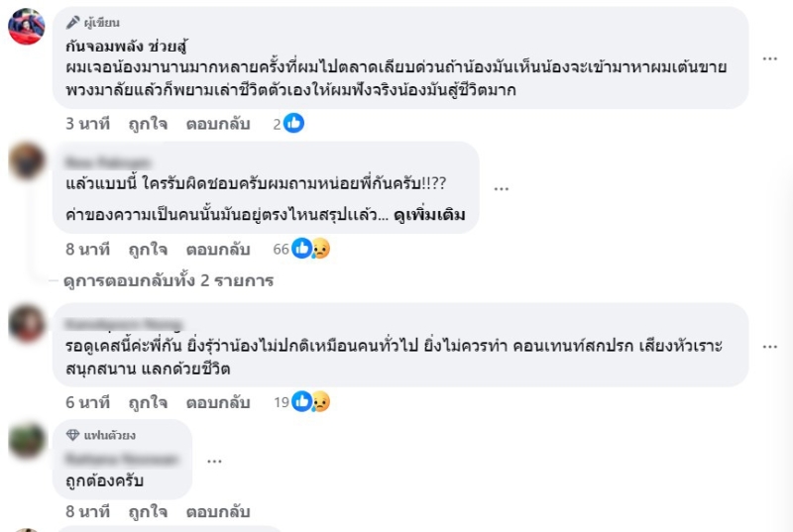Open options menu for "ถูกต้องครับ" comment
Screen dimensions: 793x532
tap(213, 461)
